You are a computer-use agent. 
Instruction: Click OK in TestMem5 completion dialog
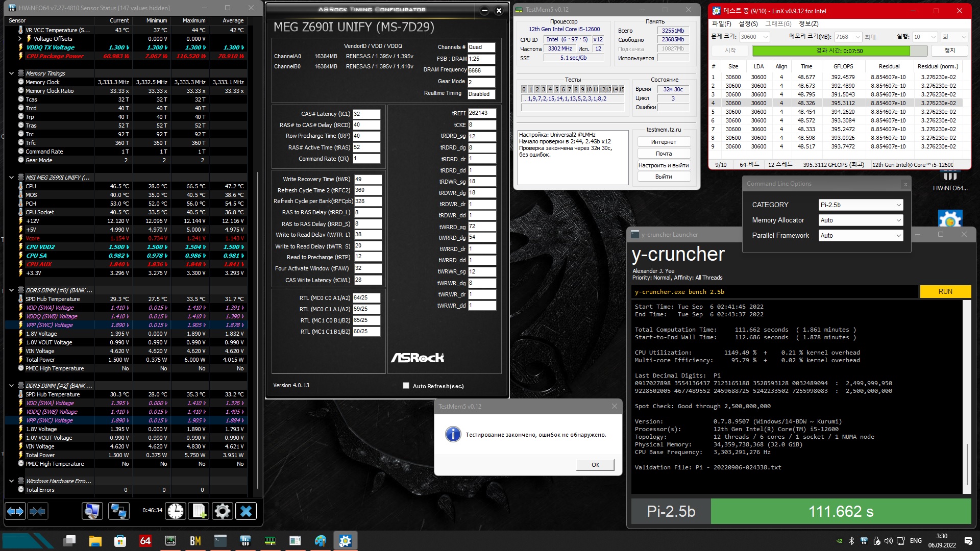coord(595,465)
